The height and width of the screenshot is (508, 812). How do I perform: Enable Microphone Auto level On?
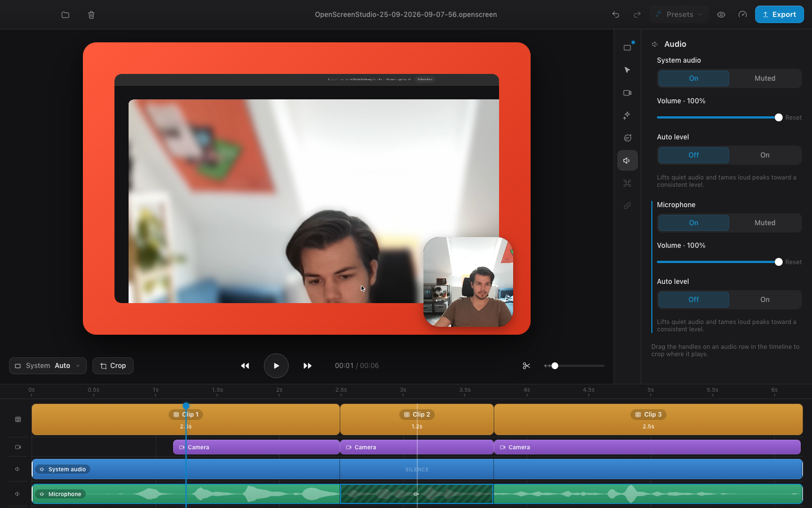tap(765, 300)
